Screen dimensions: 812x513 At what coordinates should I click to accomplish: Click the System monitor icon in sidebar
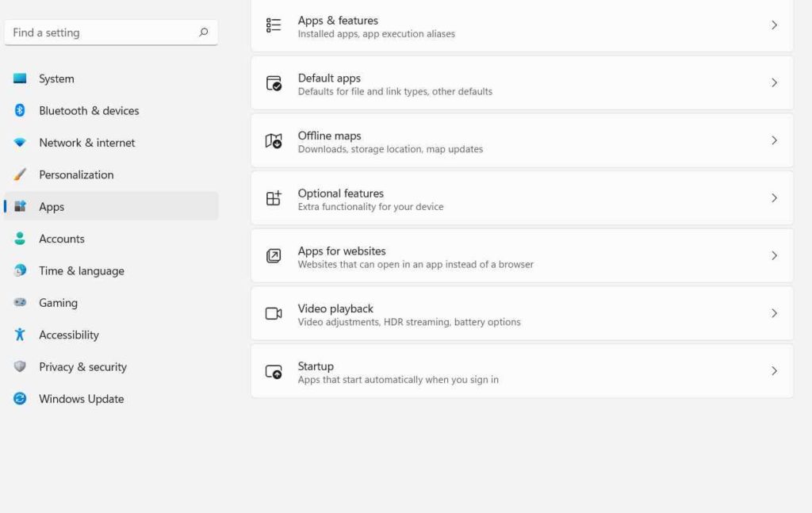(20, 78)
